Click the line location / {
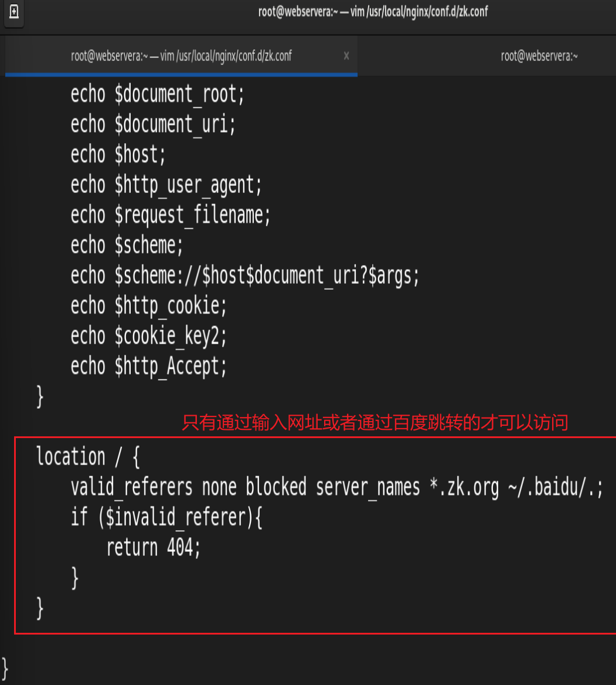 (x=88, y=457)
